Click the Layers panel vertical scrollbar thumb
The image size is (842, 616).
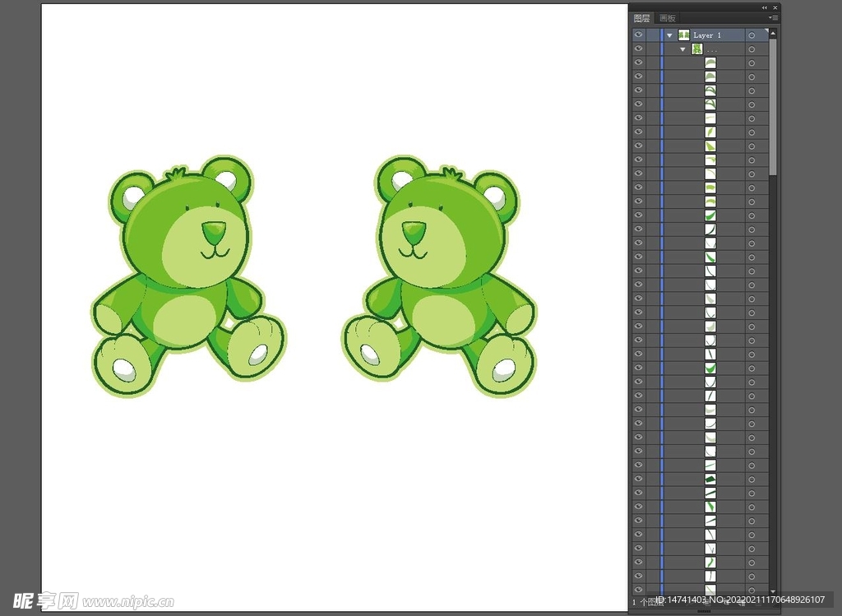coord(773,107)
